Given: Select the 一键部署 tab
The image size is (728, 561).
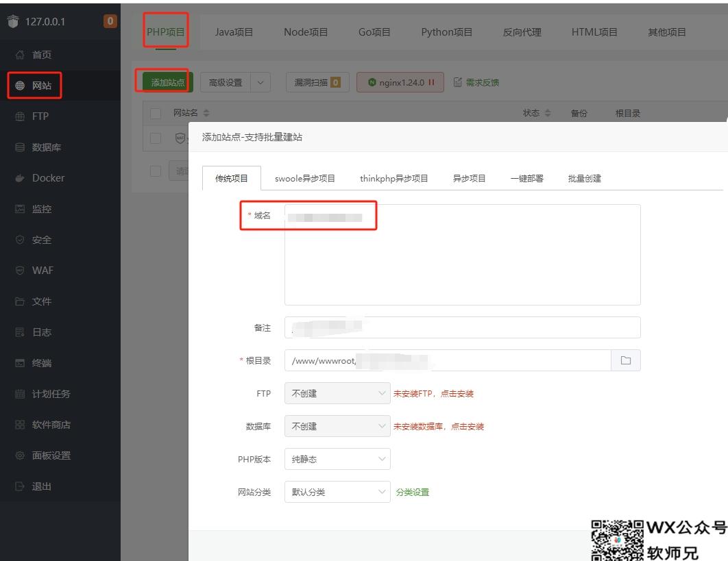Looking at the screenshot, I should click(x=526, y=178).
